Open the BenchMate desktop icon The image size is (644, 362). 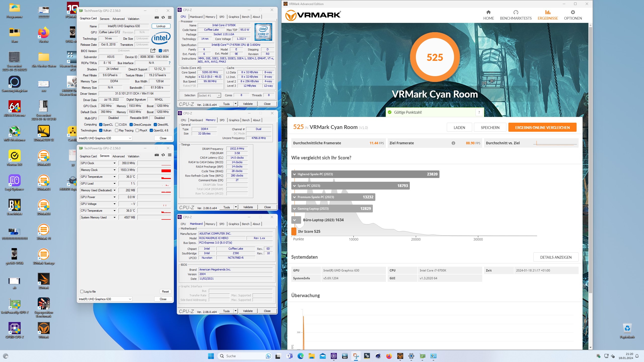[15, 207]
